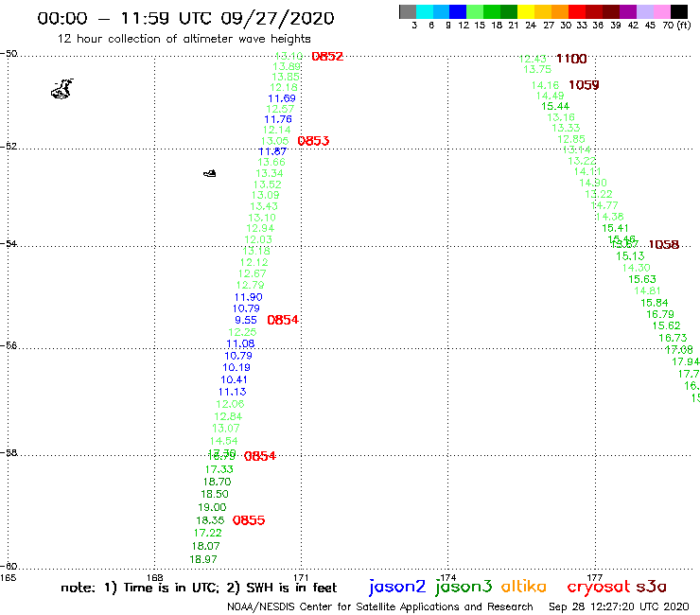
Task: Select the jason2 satellite legend label
Action: pyautogui.click(x=396, y=588)
